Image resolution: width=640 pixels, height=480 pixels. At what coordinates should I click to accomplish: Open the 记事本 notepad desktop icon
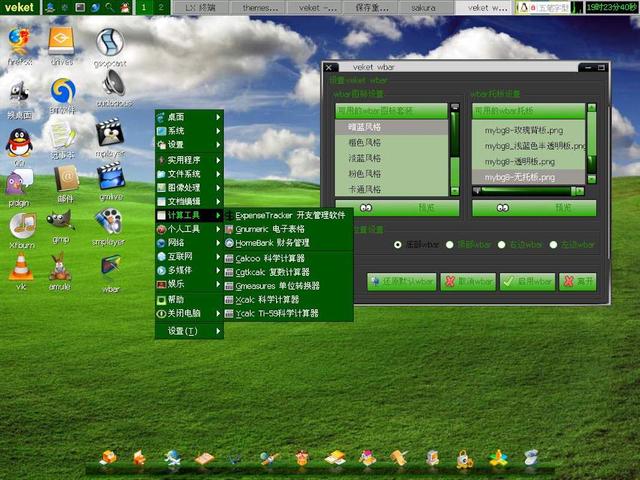pos(62,136)
